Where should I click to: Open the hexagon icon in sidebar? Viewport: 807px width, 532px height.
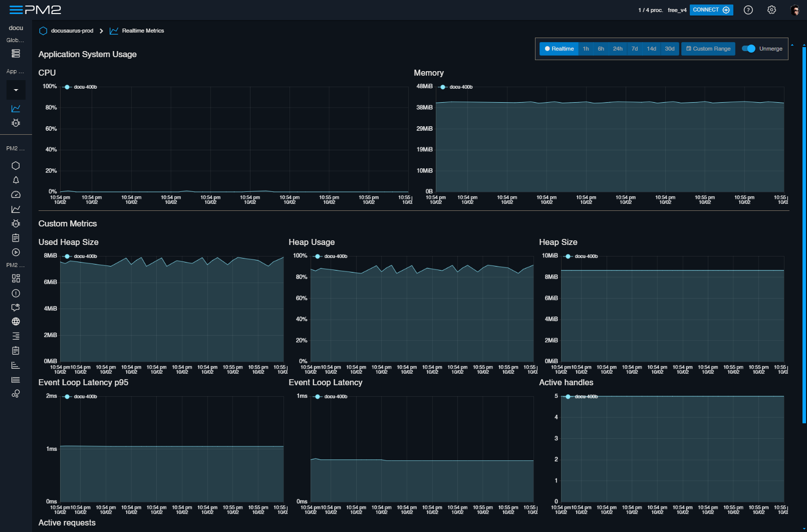coord(16,165)
